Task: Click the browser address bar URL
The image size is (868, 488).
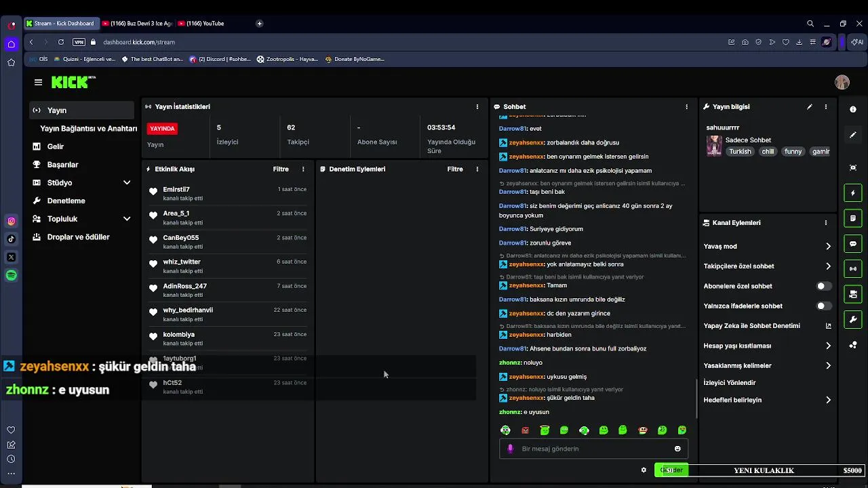Action: (x=139, y=42)
